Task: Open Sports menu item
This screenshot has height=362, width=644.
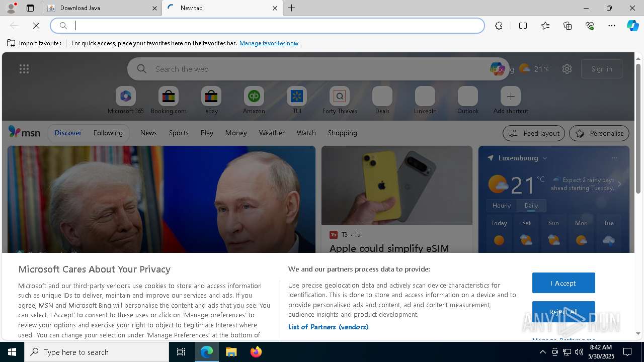Action: 179,133
